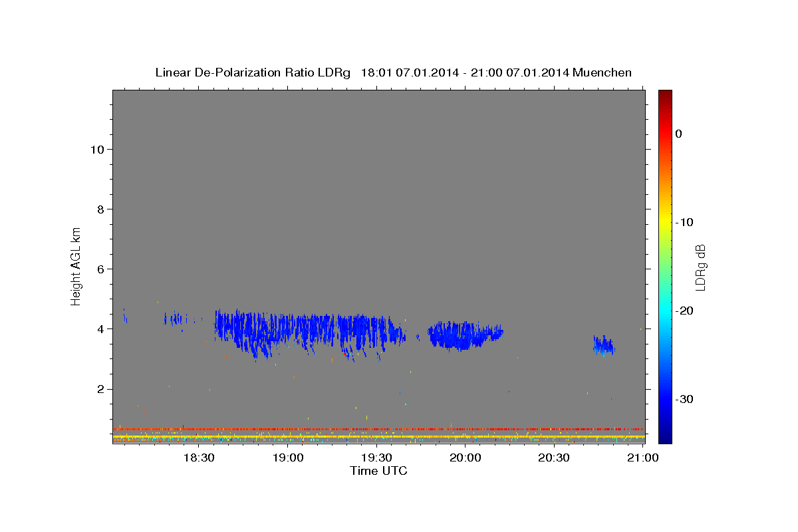Click the colorbar value -10

[684, 222]
